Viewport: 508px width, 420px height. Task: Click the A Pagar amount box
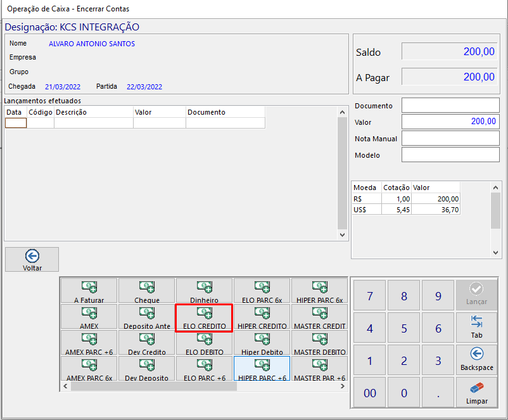(449, 77)
